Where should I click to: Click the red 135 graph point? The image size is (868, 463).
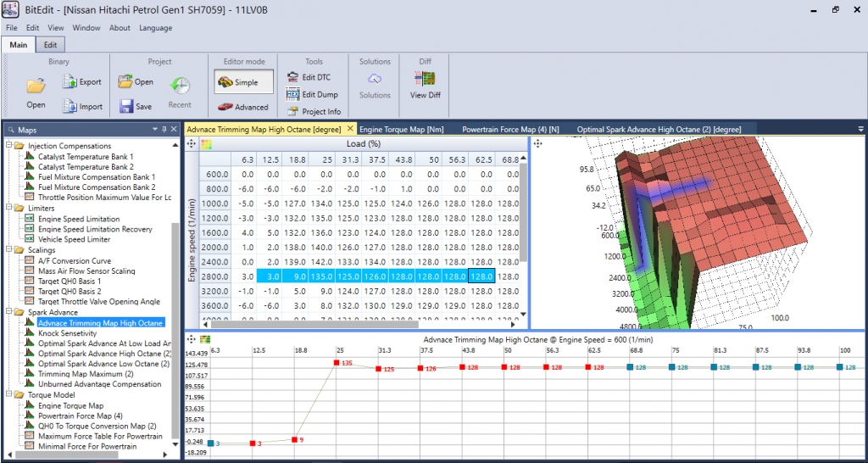pos(336,363)
